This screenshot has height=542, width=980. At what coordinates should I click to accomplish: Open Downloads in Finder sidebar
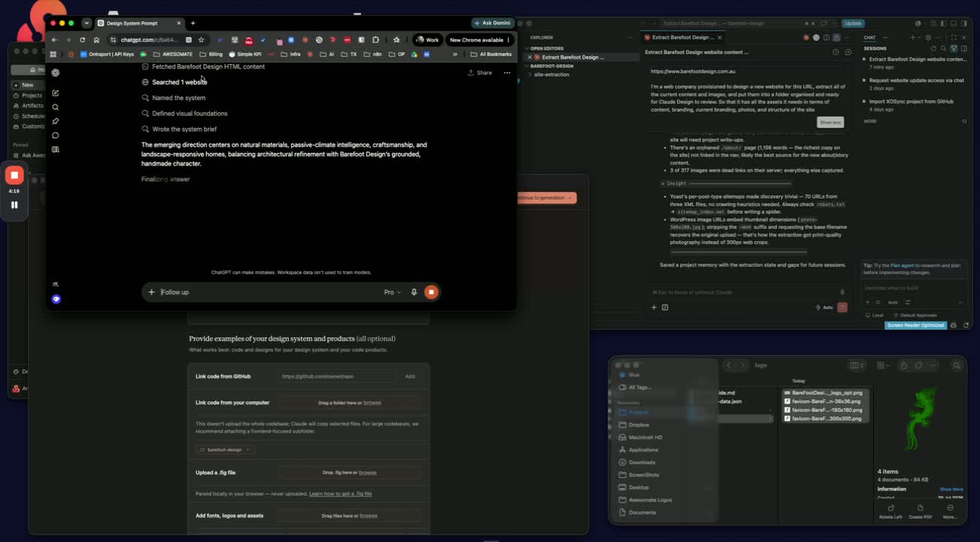tap(642, 462)
